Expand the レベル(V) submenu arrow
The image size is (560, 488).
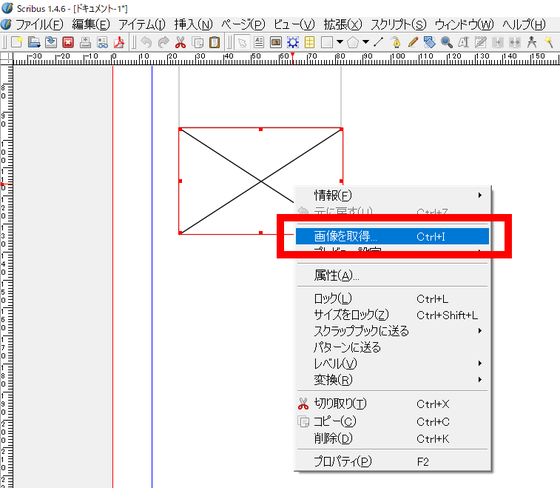pyautogui.click(x=480, y=363)
